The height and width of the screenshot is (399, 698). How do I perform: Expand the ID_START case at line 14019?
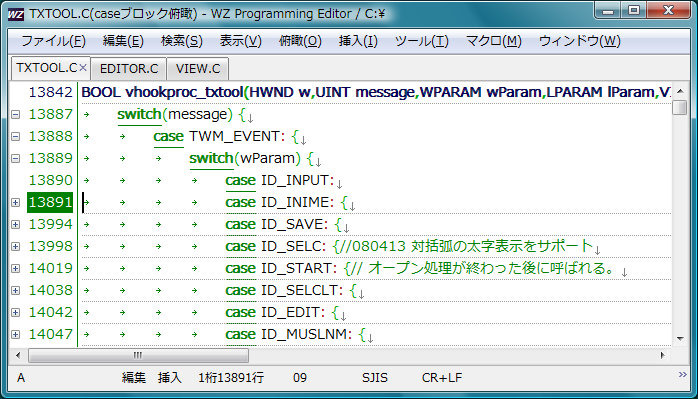point(16,268)
